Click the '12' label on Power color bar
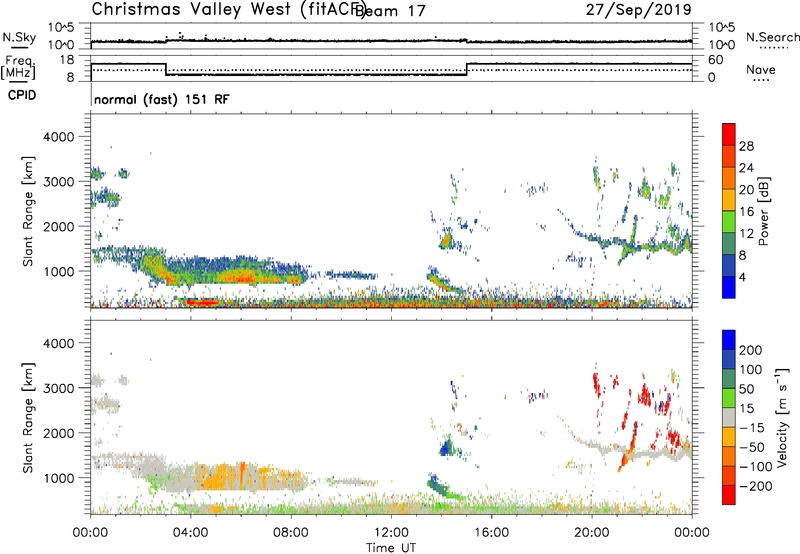 (746, 234)
